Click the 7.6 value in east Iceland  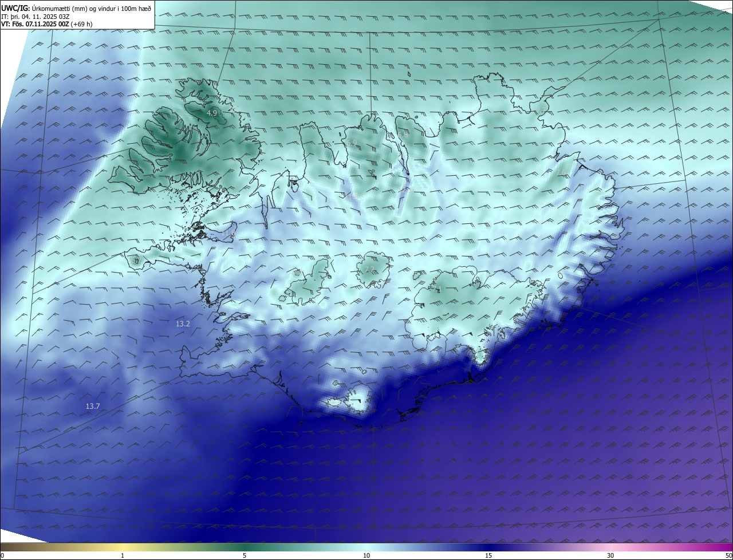(562, 172)
